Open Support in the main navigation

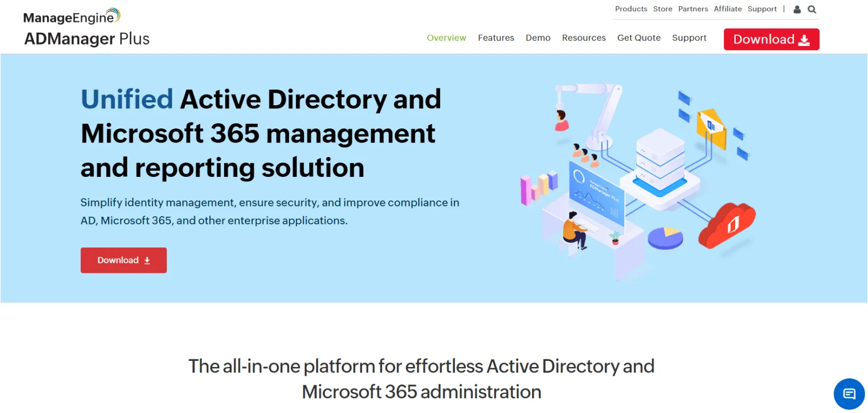point(689,38)
